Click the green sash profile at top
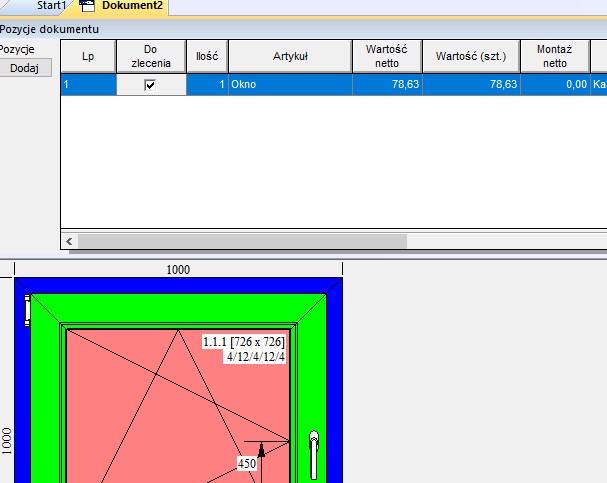This screenshot has width=607, height=483. pos(178,308)
